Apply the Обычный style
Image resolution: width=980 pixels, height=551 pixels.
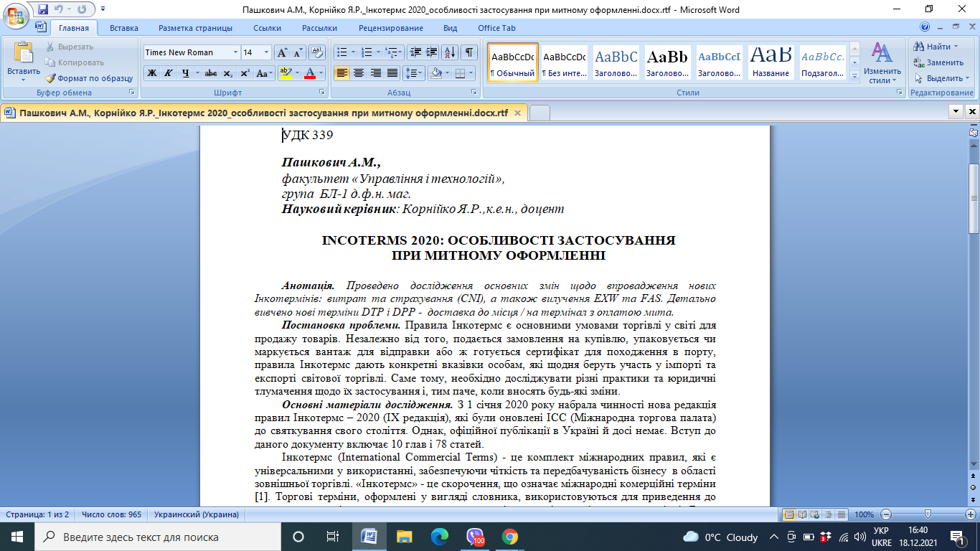(513, 62)
